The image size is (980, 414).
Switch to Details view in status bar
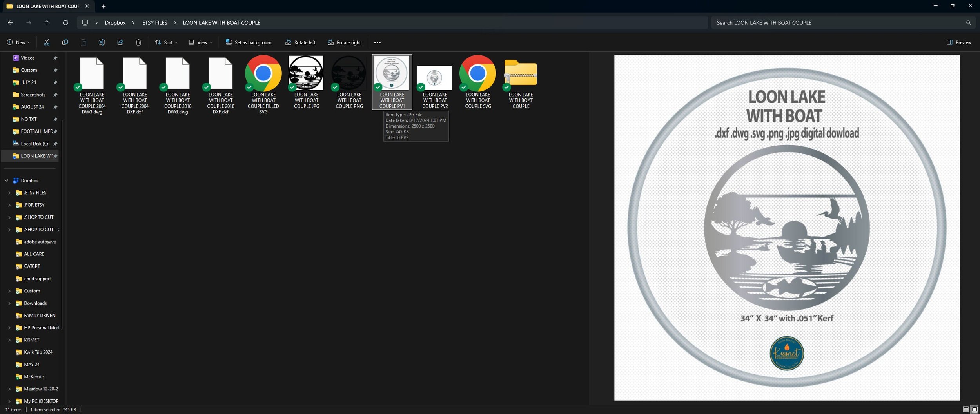pyautogui.click(x=966, y=409)
